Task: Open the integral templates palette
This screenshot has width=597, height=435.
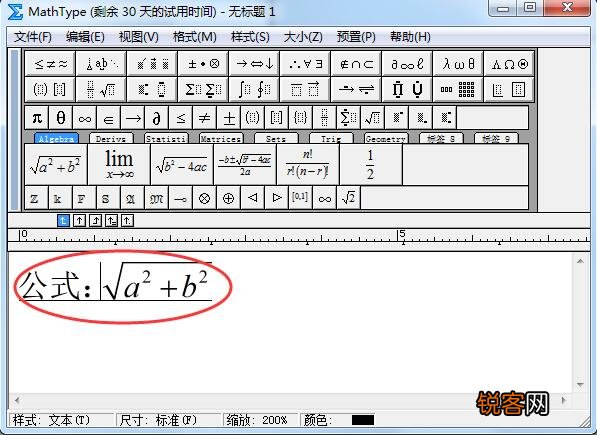Action: point(254,89)
